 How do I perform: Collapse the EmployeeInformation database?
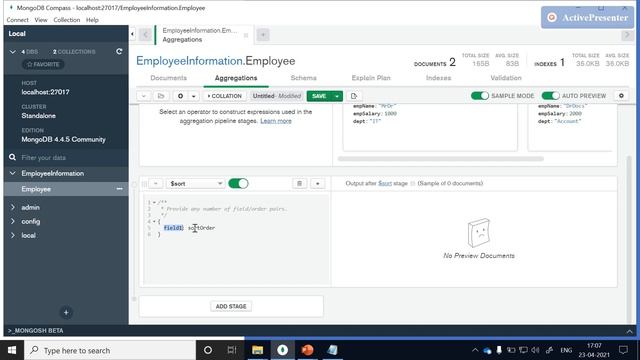point(13,173)
